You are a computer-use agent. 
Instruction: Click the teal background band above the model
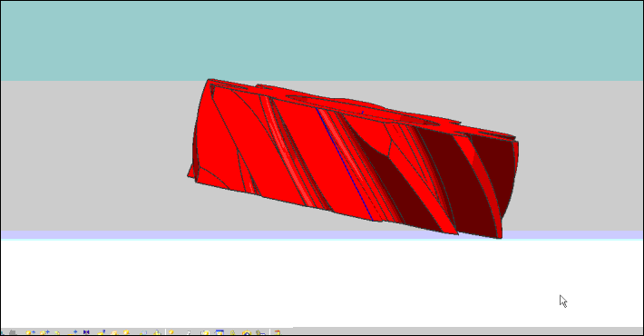[x=322, y=41]
